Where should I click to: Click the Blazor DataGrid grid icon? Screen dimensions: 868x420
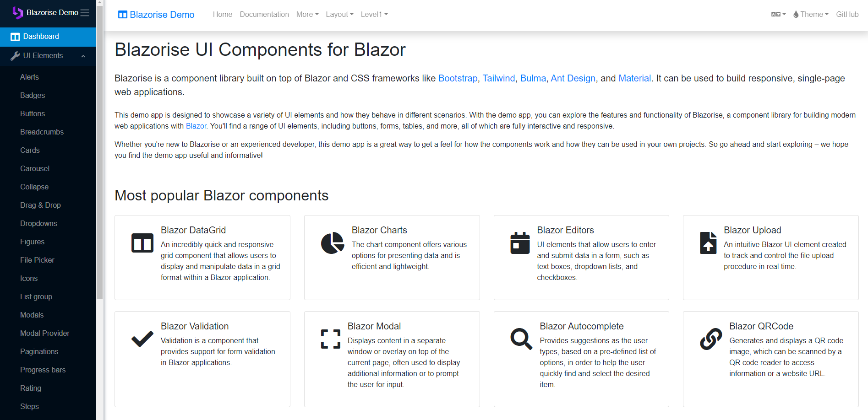coord(142,243)
